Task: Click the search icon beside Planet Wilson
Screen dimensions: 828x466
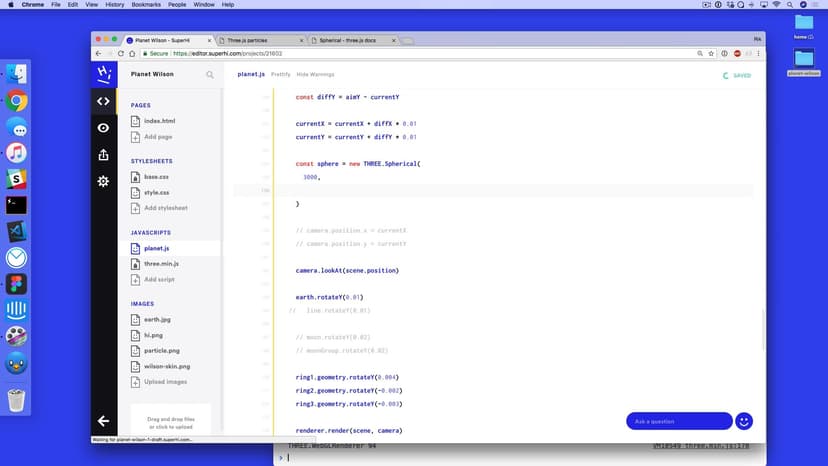Action: pyautogui.click(x=210, y=75)
